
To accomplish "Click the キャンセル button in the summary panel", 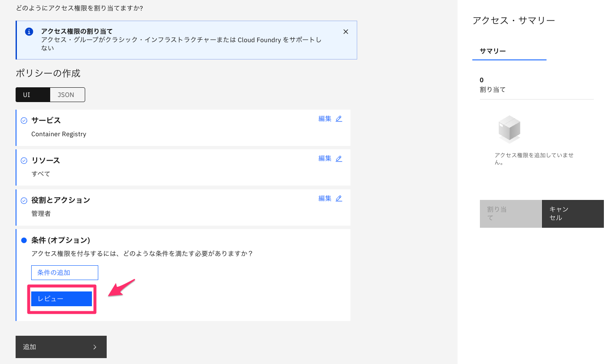I will point(572,214).
